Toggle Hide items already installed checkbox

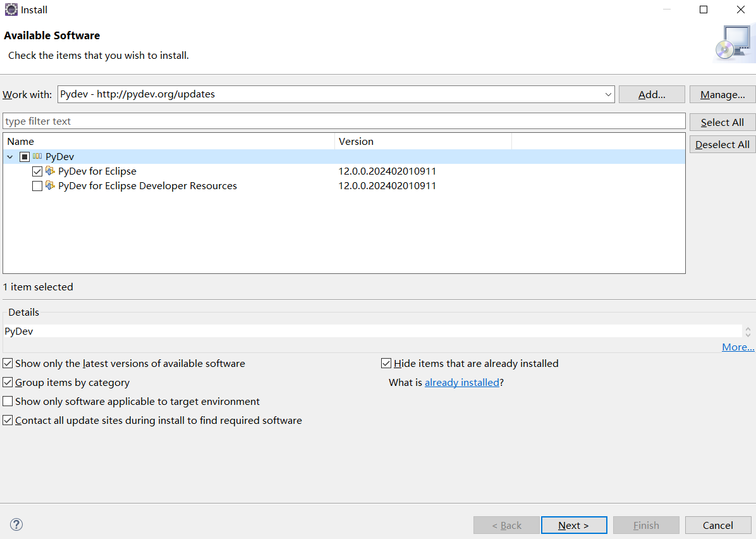click(x=386, y=363)
